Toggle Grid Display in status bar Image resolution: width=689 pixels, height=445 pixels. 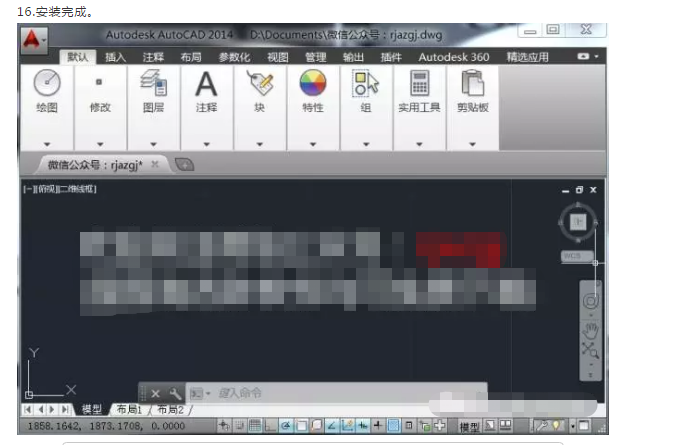tap(255, 425)
